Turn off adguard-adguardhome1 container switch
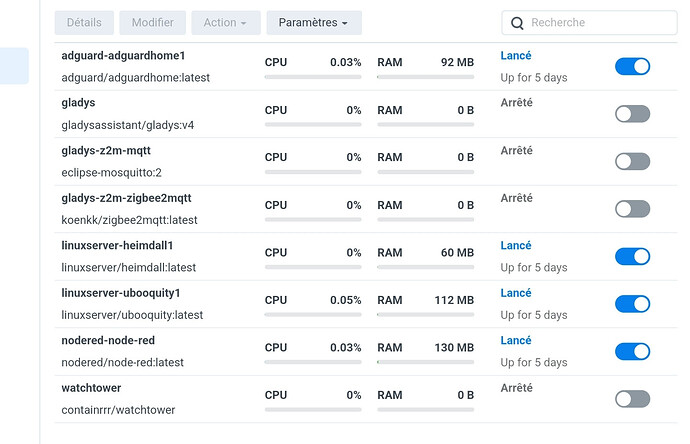690x444 pixels. point(632,66)
